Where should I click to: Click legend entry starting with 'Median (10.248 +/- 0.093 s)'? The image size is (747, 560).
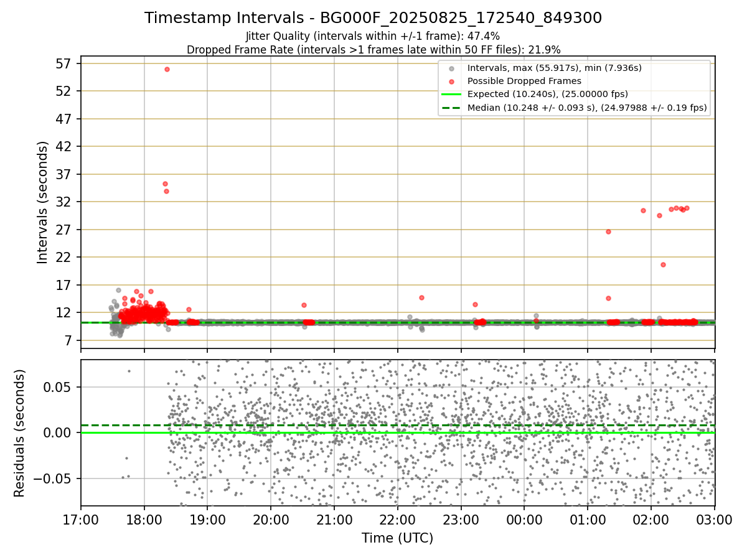point(587,107)
